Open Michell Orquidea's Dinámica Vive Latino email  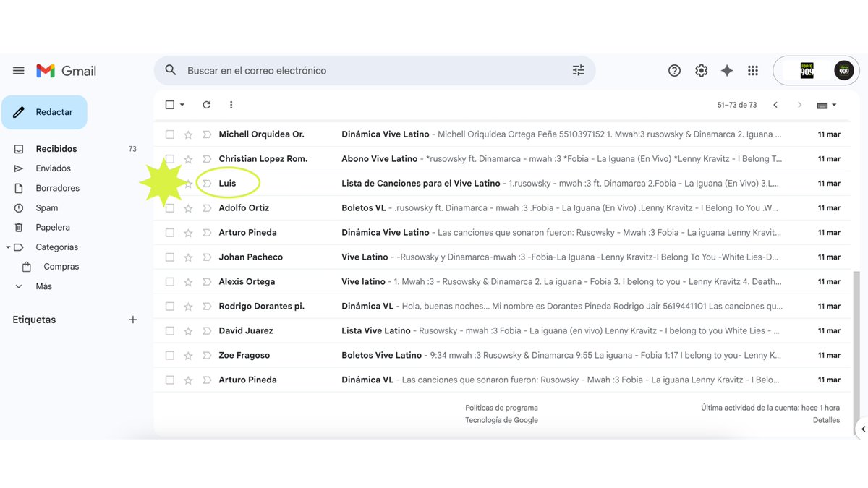point(502,134)
